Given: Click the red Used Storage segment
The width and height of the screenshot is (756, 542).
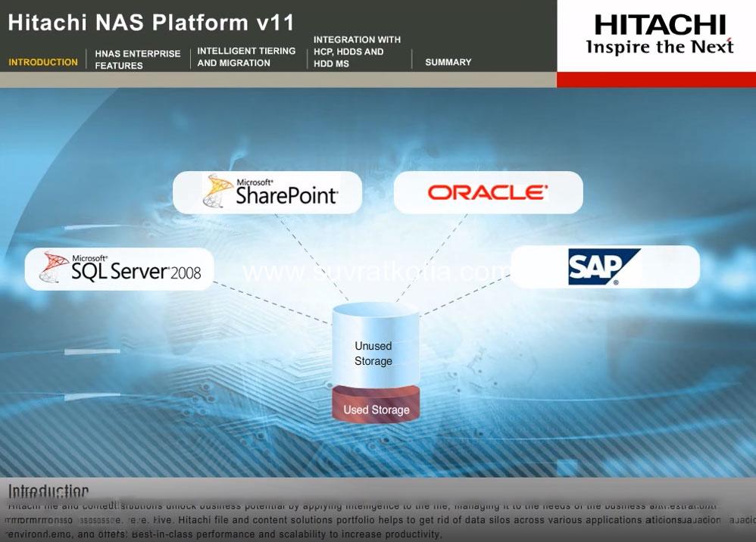Looking at the screenshot, I should coord(376,410).
